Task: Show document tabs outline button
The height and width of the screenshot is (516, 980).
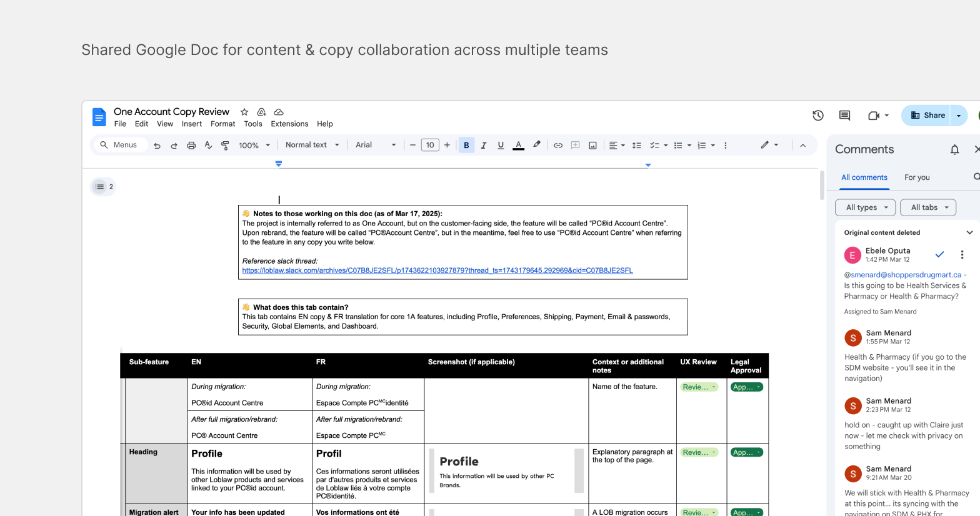Action: (103, 187)
